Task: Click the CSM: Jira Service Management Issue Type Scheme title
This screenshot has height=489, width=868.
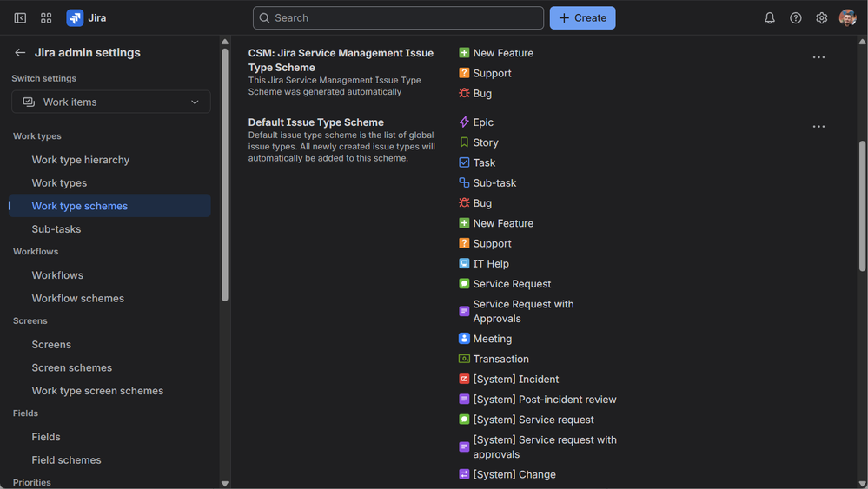Action: click(341, 60)
